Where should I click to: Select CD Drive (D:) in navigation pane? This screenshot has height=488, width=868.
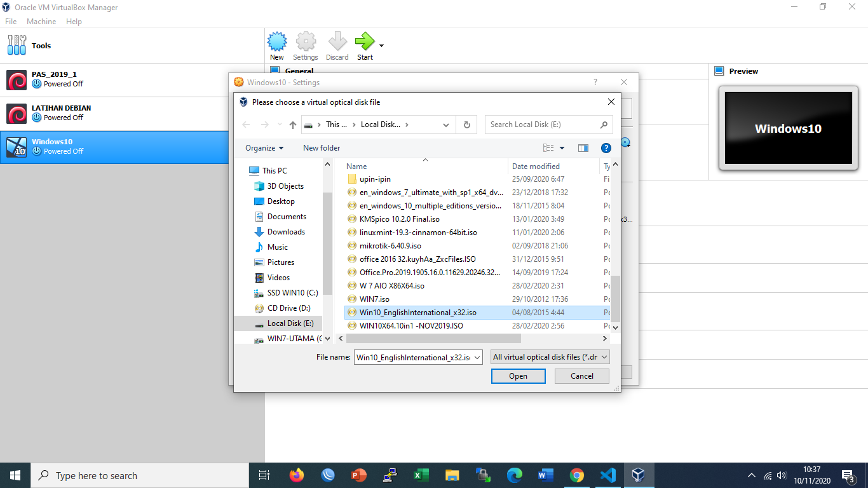point(282,308)
